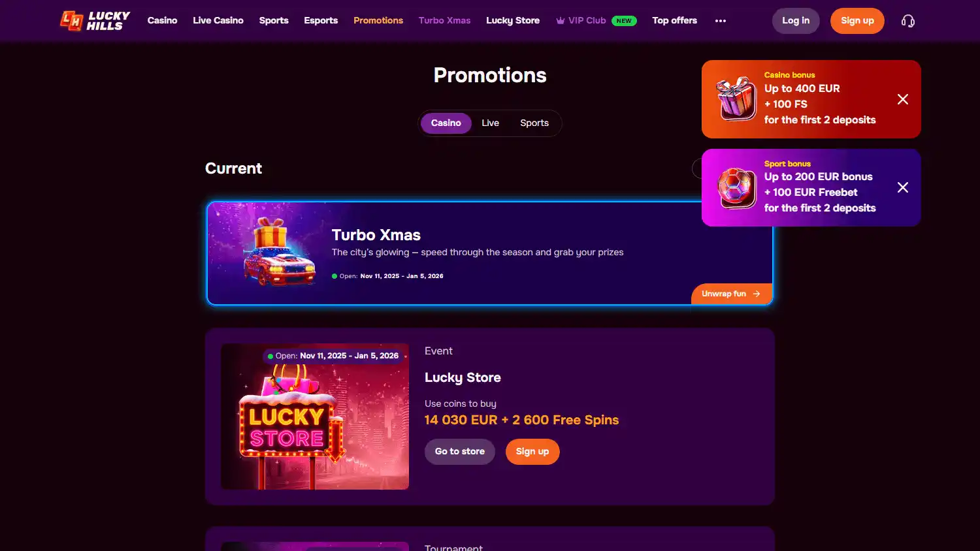Open the Turbo Xmas car image
This screenshot has width=980, height=551.
(279, 253)
